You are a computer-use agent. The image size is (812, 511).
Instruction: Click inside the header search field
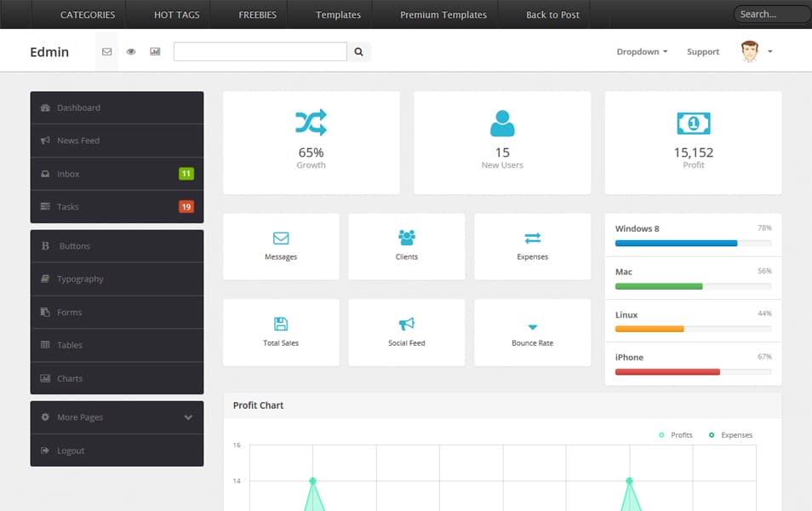(260, 52)
